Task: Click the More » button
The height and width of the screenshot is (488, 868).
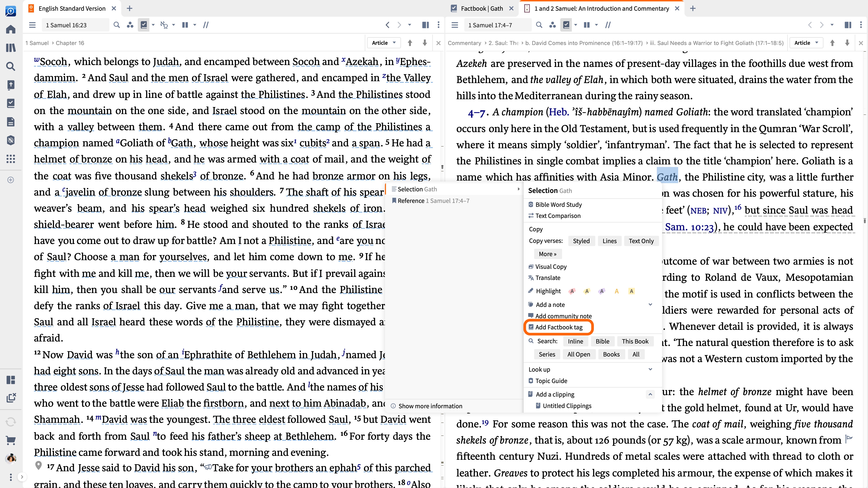Action: click(x=548, y=254)
